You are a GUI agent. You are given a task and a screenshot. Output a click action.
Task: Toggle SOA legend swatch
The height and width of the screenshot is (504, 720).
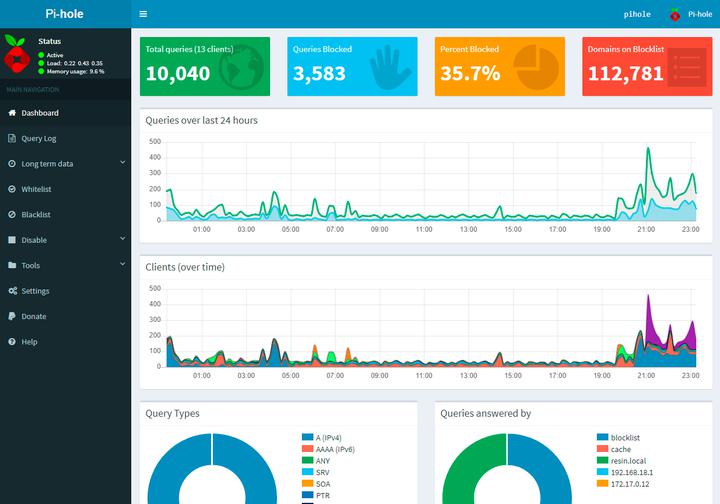click(x=308, y=483)
